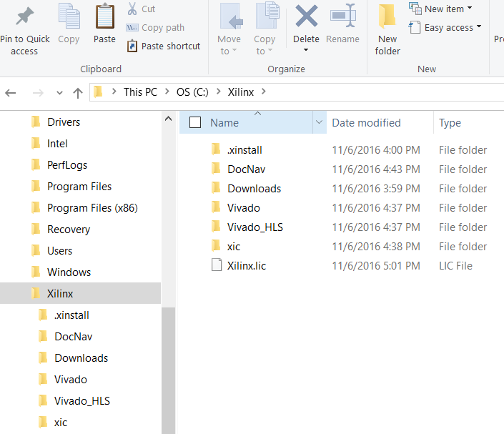The height and width of the screenshot is (434, 504).
Task: Select Users in the navigation tree
Action: 60,251
